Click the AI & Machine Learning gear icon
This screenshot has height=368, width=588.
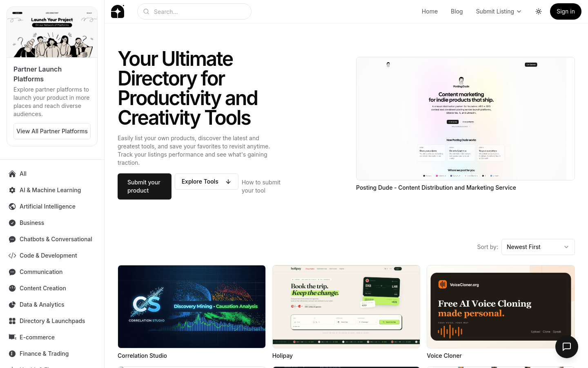tap(12, 190)
